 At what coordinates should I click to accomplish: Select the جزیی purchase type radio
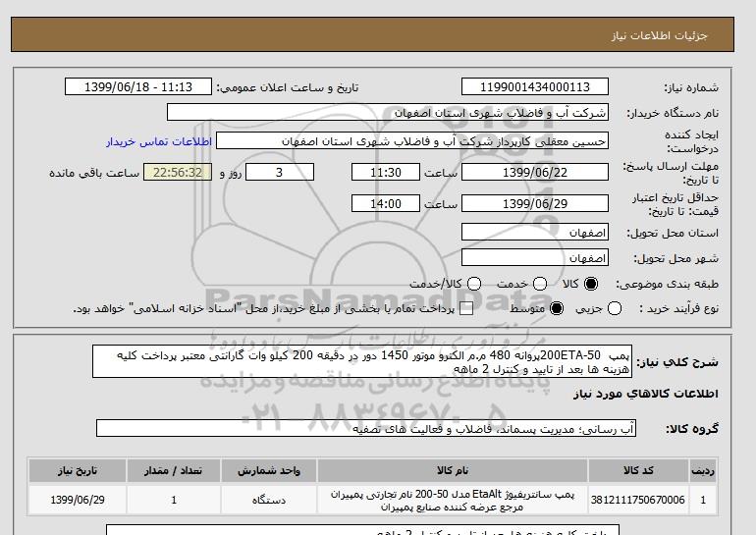615,308
